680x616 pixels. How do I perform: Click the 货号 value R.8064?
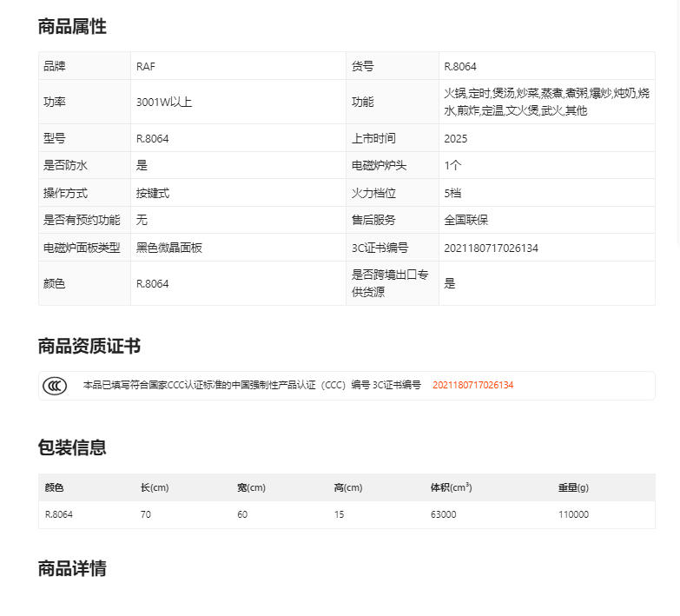pyautogui.click(x=460, y=66)
